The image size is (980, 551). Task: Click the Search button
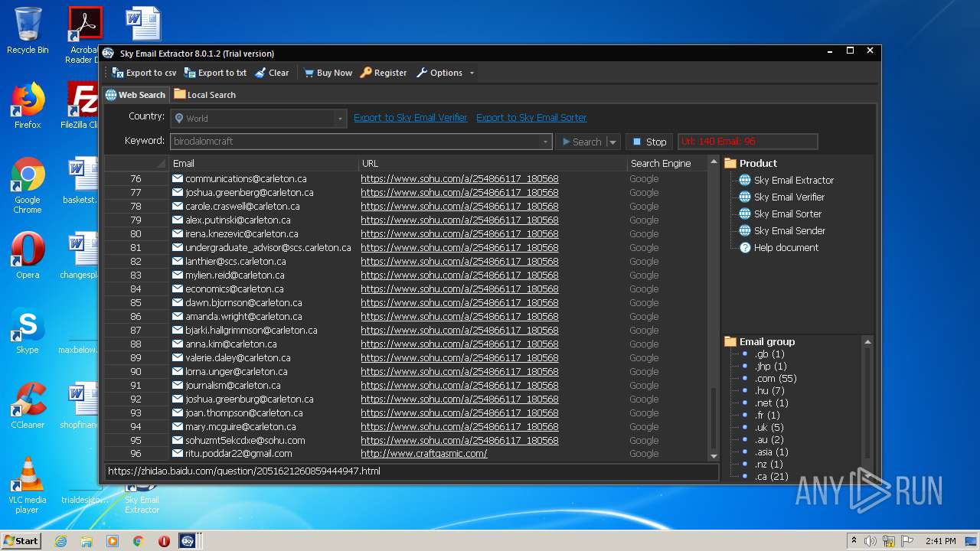[x=581, y=142]
